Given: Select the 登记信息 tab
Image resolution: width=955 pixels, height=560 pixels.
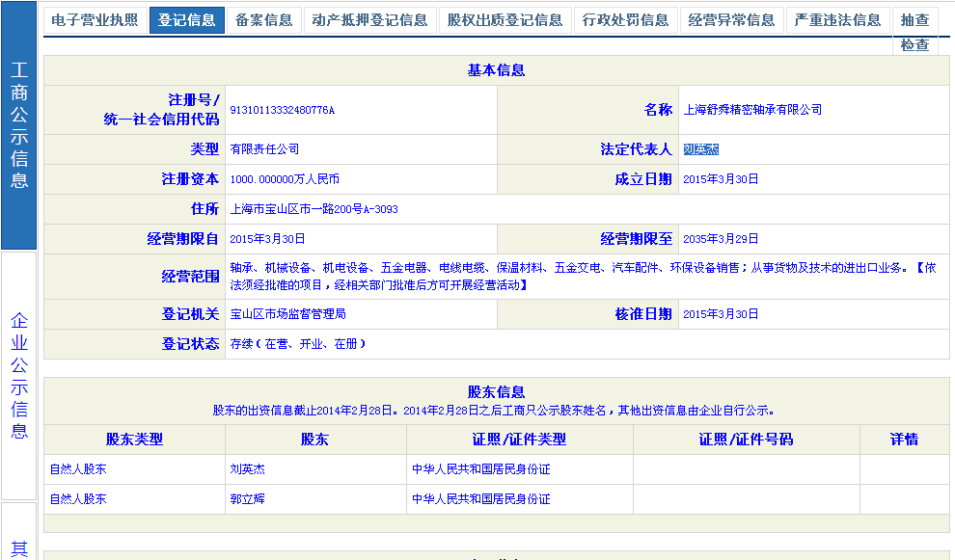Looking at the screenshot, I should [186, 20].
